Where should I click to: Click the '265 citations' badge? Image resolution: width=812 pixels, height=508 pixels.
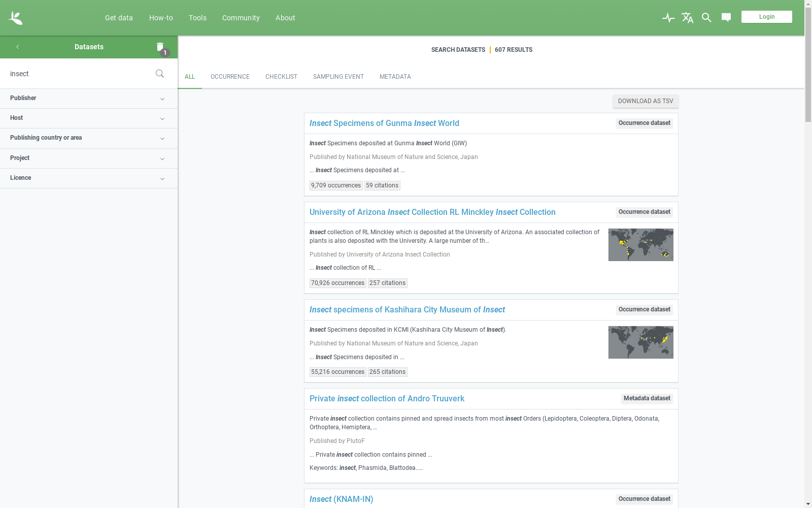[387, 372]
